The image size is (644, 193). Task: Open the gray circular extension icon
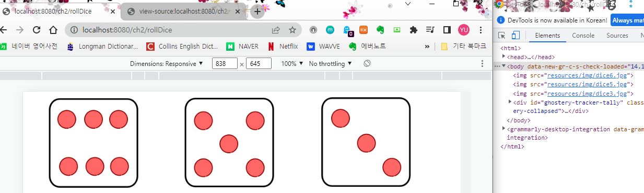313,30
